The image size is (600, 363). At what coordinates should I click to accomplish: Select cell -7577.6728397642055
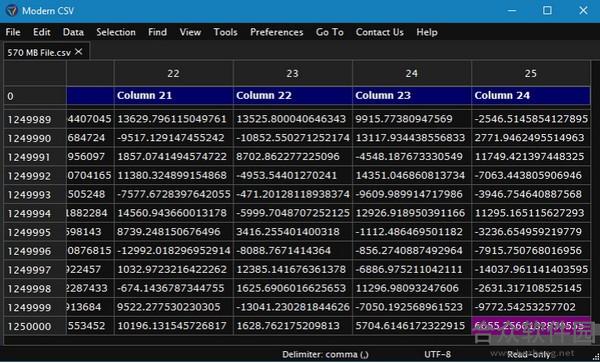[x=173, y=194]
